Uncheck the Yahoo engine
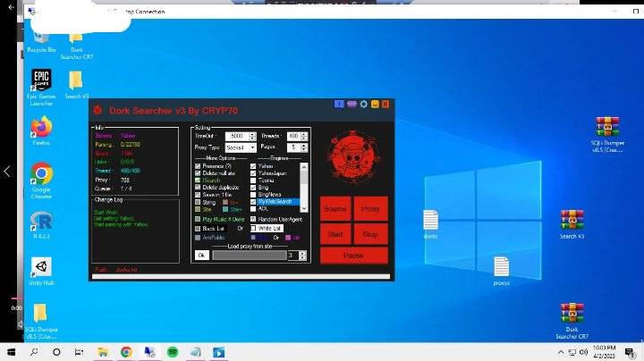Viewport: 644px width, 361px height. point(253,166)
